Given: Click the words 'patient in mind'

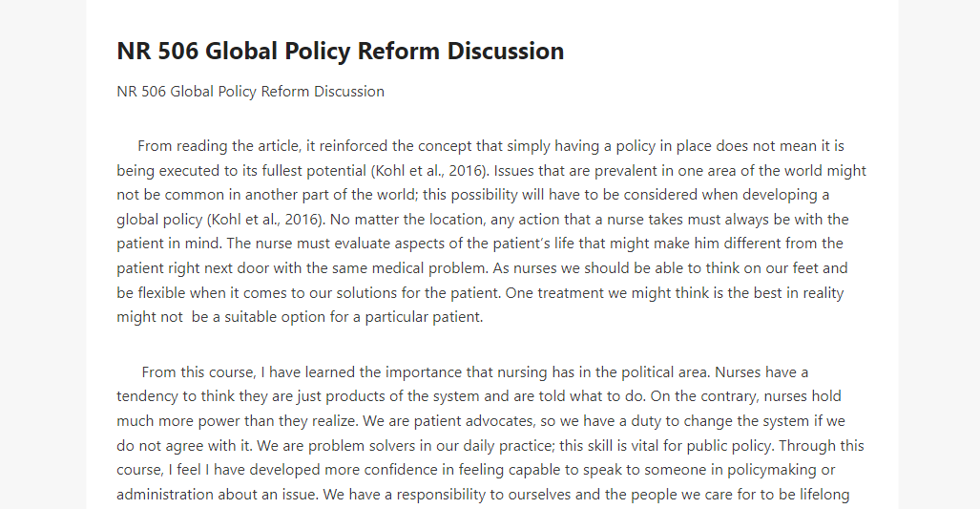Looking at the screenshot, I should click(167, 244).
